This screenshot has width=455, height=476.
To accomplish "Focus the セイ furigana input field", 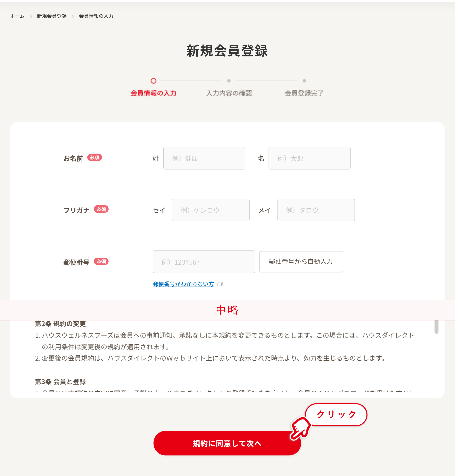I will pyautogui.click(x=210, y=210).
